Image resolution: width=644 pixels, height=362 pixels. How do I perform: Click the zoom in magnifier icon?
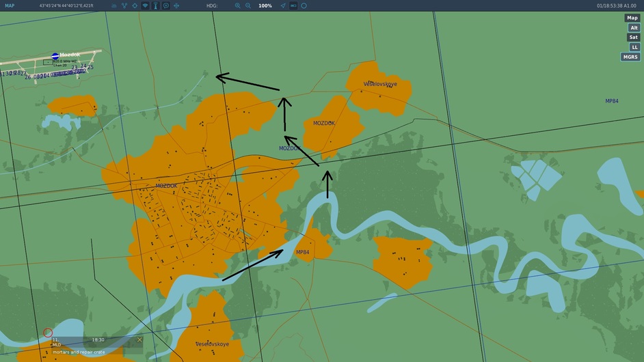[x=238, y=5]
